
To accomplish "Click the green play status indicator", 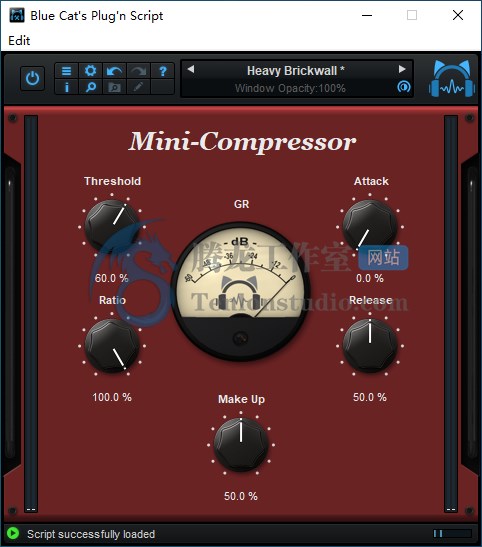I will [x=13, y=533].
